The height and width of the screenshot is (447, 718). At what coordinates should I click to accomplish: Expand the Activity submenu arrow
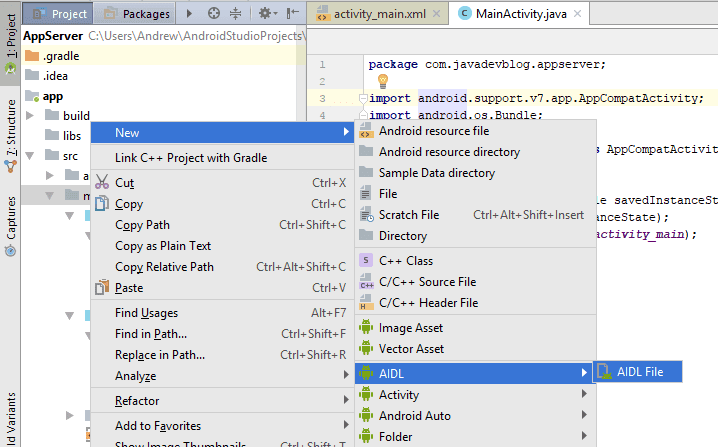point(584,394)
